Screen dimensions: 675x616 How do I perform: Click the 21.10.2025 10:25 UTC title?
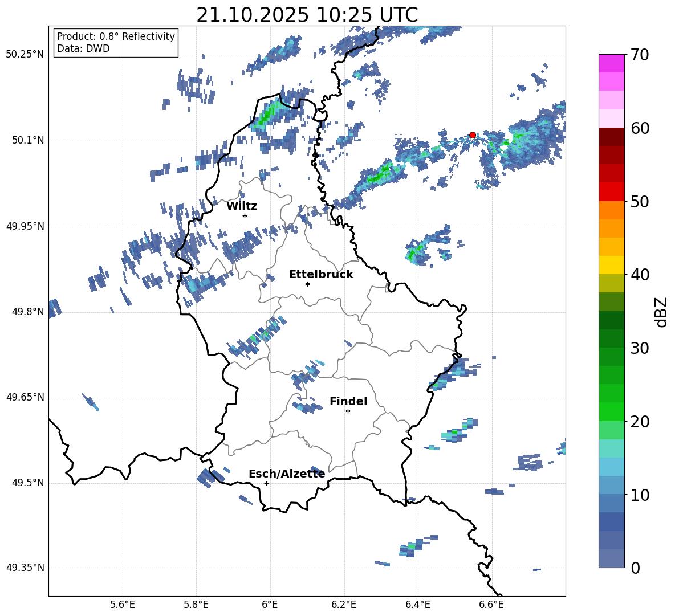[x=307, y=15]
